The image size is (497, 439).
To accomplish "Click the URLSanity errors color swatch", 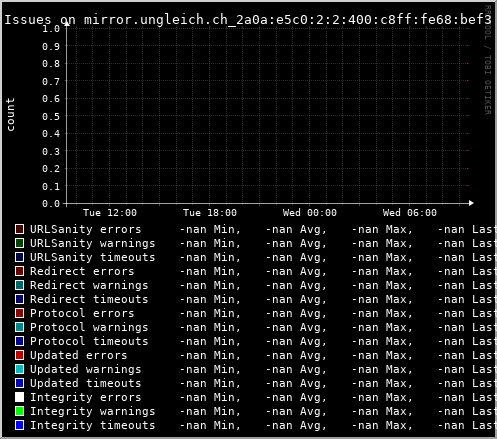I will click(x=19, y=229).
